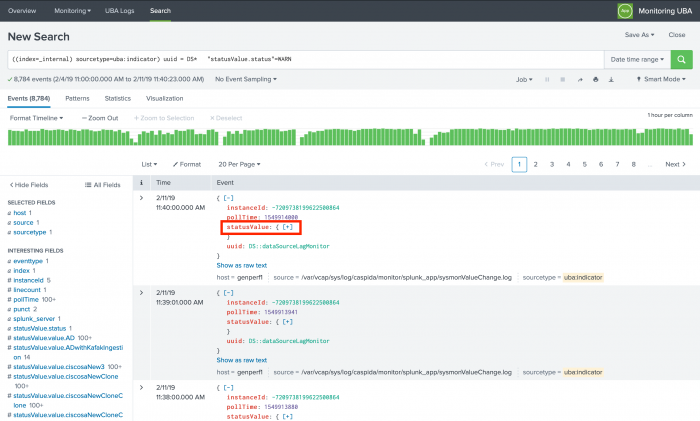Switch to Patterns tab

tap(77, 98)
